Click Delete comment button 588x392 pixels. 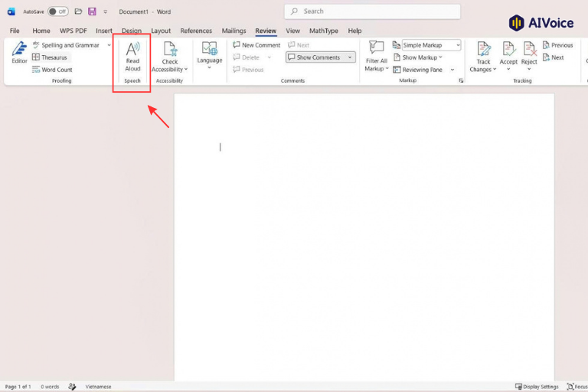(x=247, y=57)
